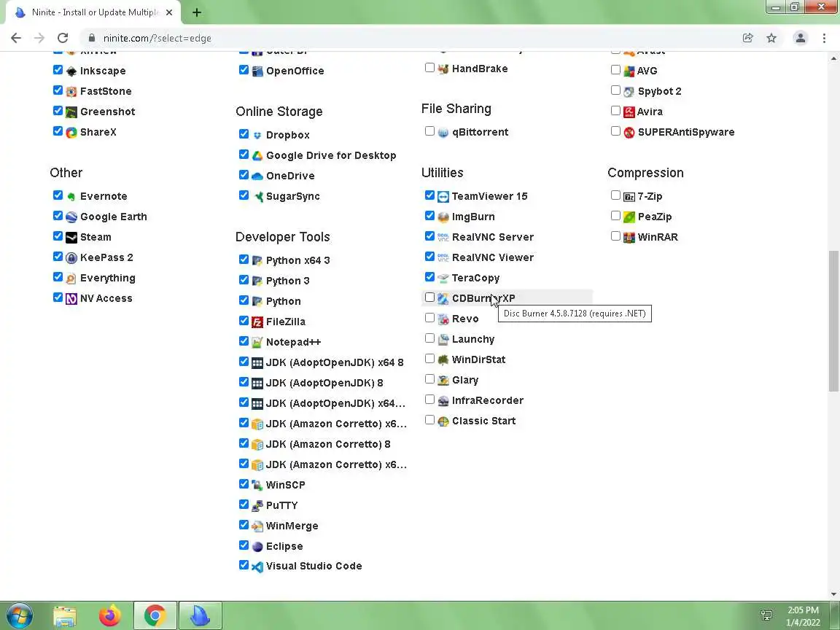
Task: Uncheck the Everything checkbox
Action: click(x=58, y=277)
